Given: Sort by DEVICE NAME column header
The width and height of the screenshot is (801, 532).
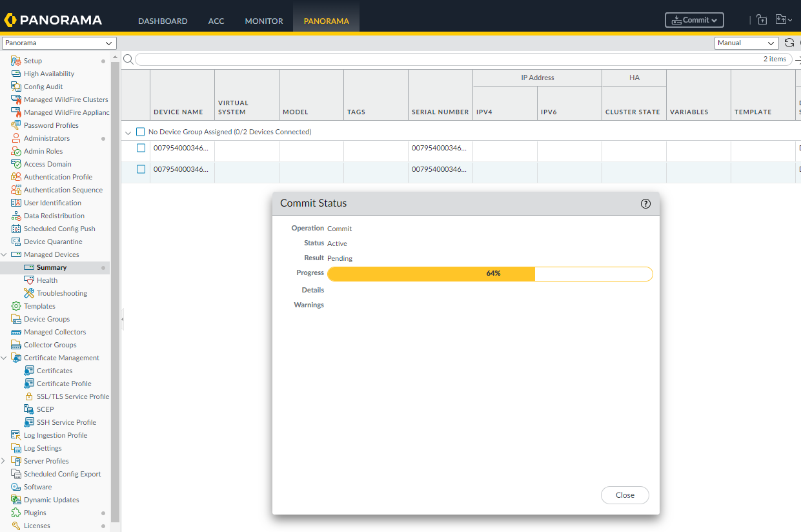Looking at the screenshot, I should pyautogui.click(x=178, y=112).
